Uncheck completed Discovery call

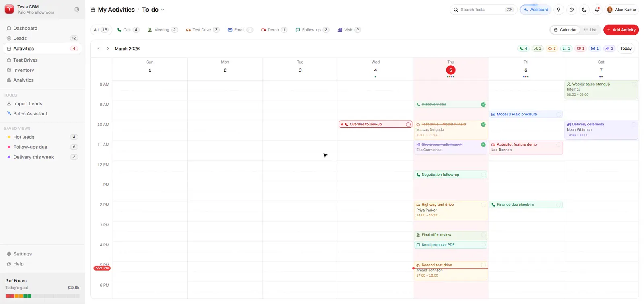(483, 105)
